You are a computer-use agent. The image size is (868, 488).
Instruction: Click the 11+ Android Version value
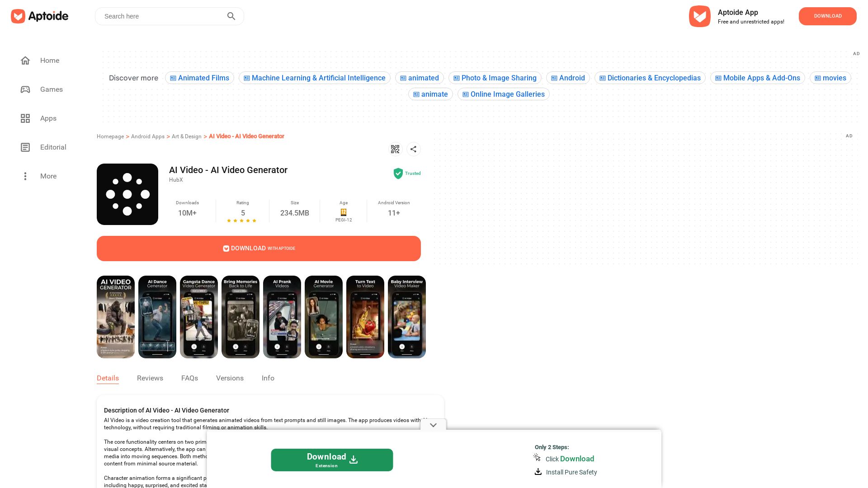(394, 213)
